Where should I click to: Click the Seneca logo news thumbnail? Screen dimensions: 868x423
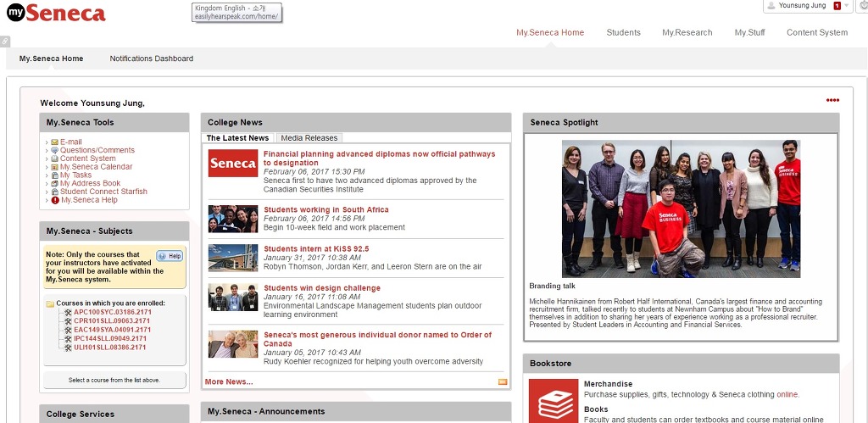[x=233, y=164]
